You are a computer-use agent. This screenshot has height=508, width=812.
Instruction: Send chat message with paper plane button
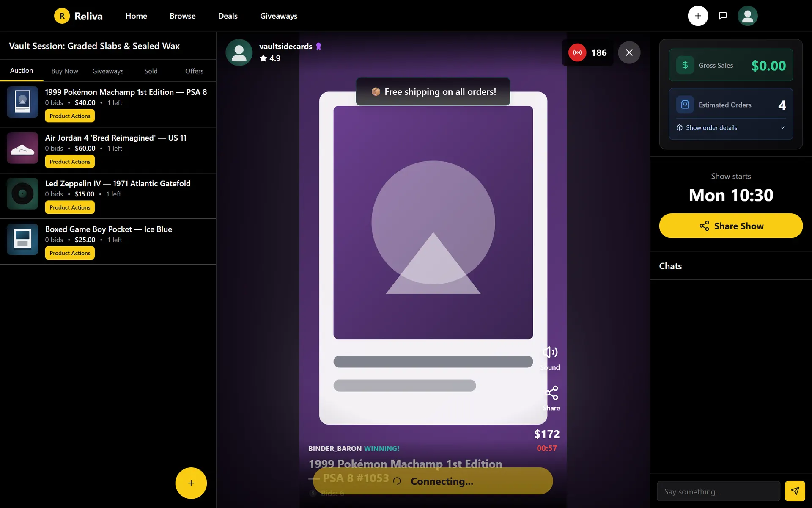(795, 491)
